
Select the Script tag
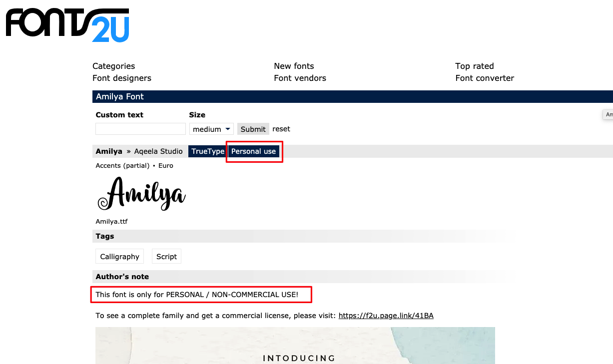pyautogui.click(x=166, y=257)
